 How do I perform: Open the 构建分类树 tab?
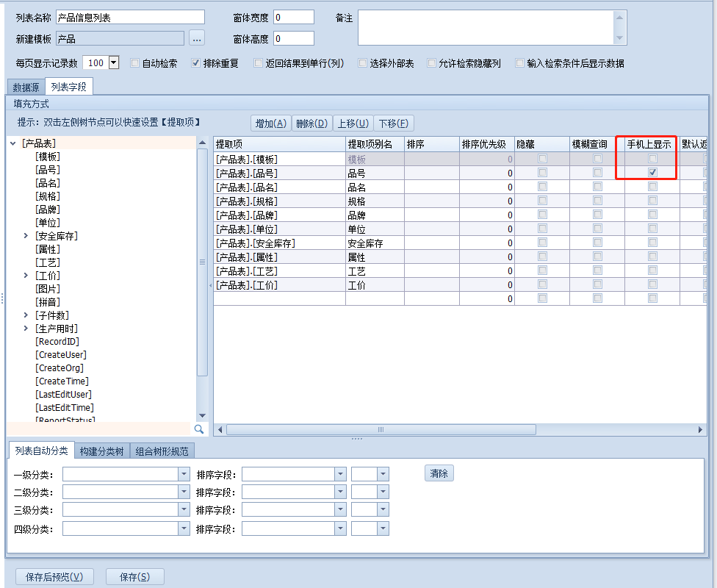point(101,451)
